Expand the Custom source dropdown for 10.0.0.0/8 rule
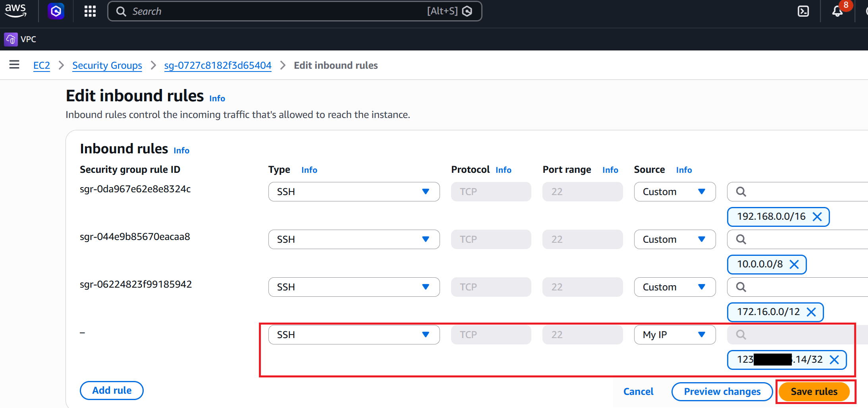Viewport: 868px width, 408px height. (675, 239)
